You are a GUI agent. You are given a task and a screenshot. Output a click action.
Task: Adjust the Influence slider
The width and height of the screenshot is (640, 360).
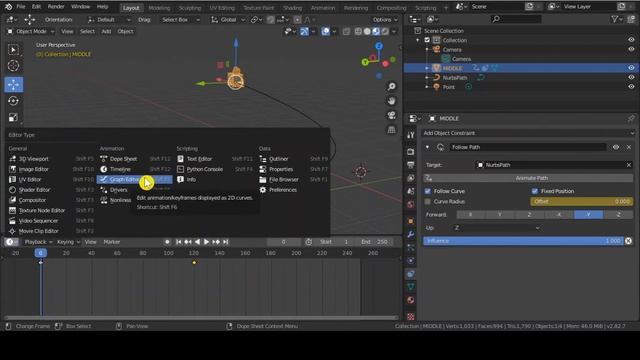[523, 241]
